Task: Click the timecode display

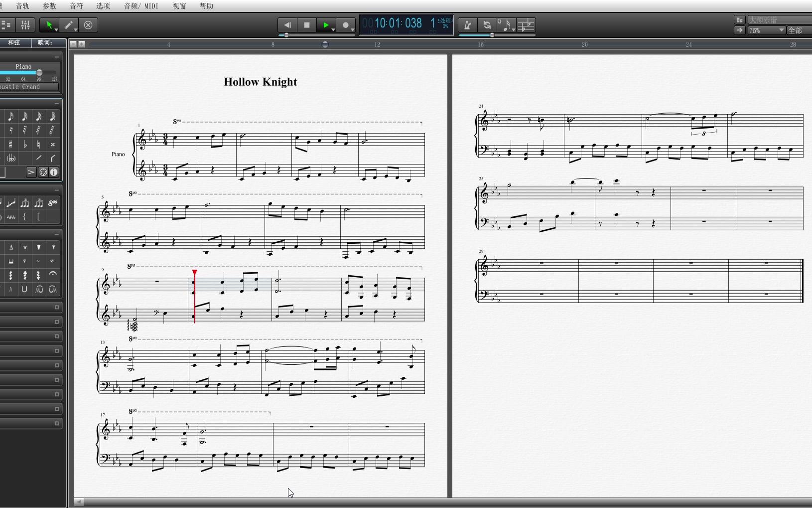Action: point(406,24)
